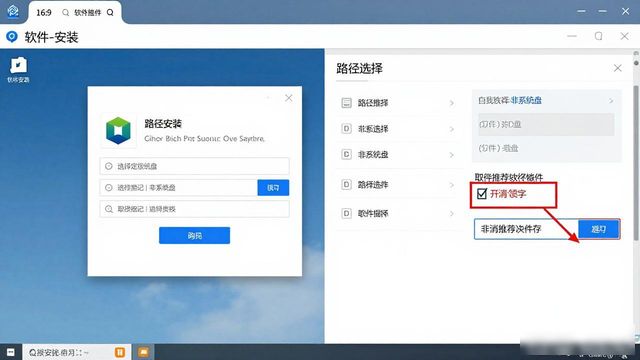
Task: Expand the chevron on the 路径选择 list row
Action: pyautogui.click(x=452, y=185)
